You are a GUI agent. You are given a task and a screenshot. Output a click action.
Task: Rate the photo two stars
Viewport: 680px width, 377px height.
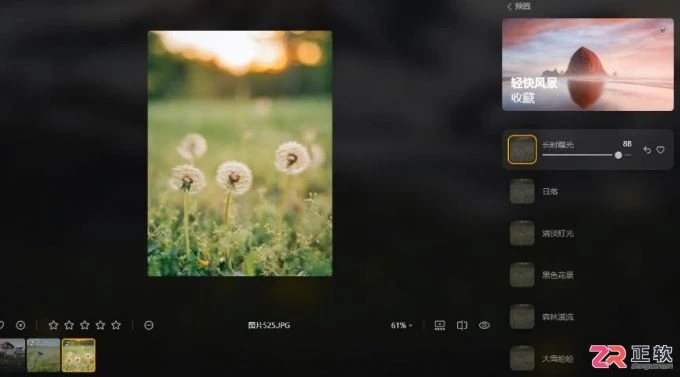pos(69,325)
